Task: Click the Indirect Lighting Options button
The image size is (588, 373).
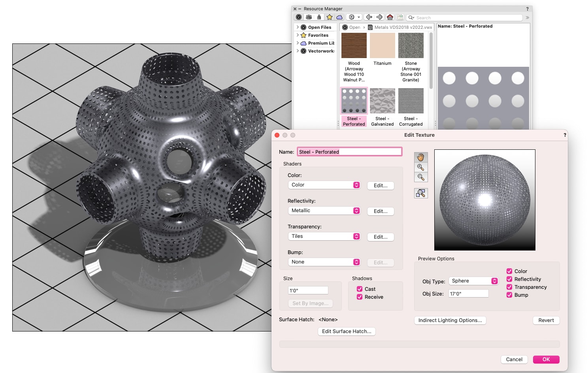Action: point(450,320)
